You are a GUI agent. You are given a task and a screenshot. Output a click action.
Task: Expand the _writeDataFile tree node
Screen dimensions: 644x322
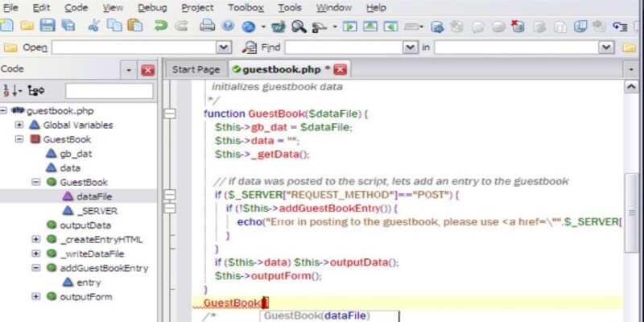36,254
